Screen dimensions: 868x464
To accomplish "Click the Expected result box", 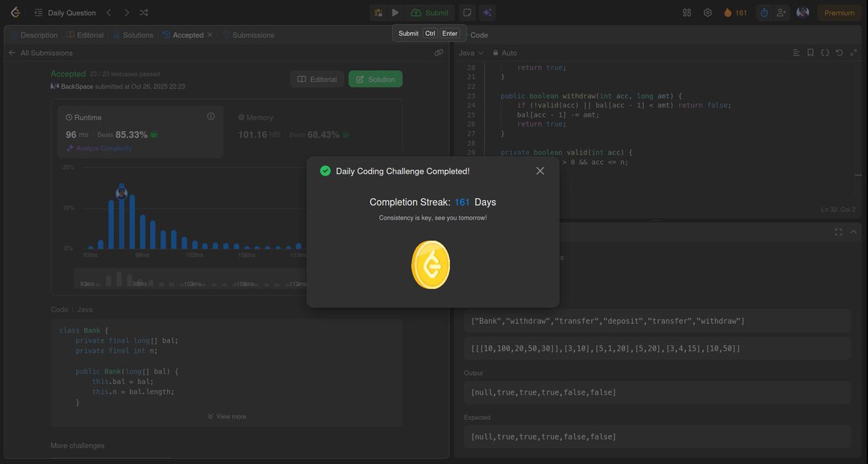I will 657,437.
